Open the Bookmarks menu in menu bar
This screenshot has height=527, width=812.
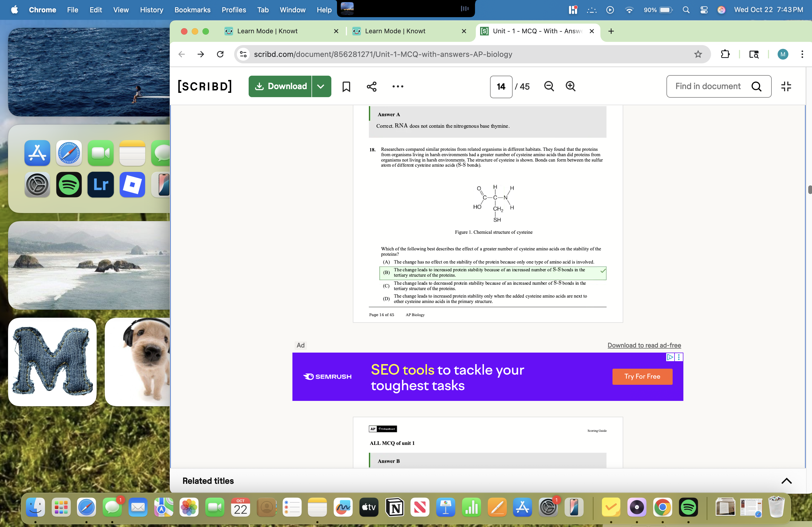tap(192, 10)
